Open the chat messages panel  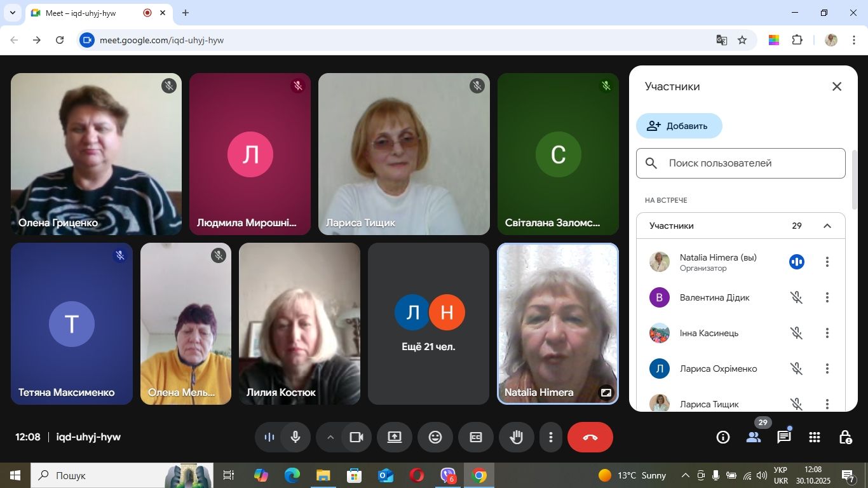(x=784, y=437)
